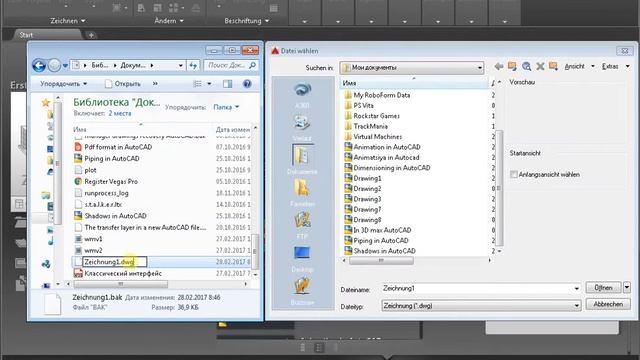Click the Register Vegas Pro file icon

[x=78, y=181]
